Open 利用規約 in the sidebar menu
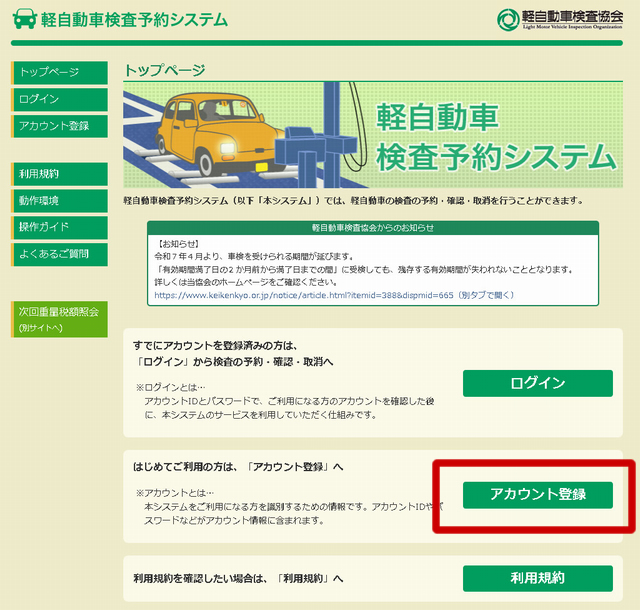The width and height of the screenshot is (640, 610). pyautogui.click(x=60, y=174)
